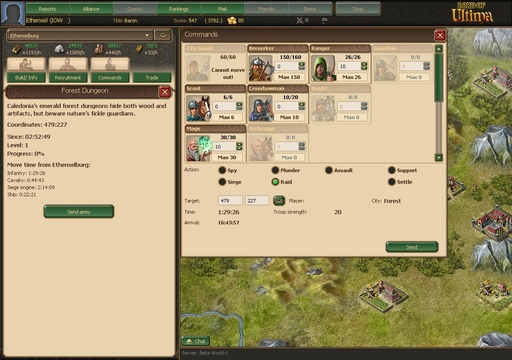This screenshot has height=360, width=512.
Task: Open the Ethenselburg city dropdown
Action: pyautogui.click(x=79, y=35)
